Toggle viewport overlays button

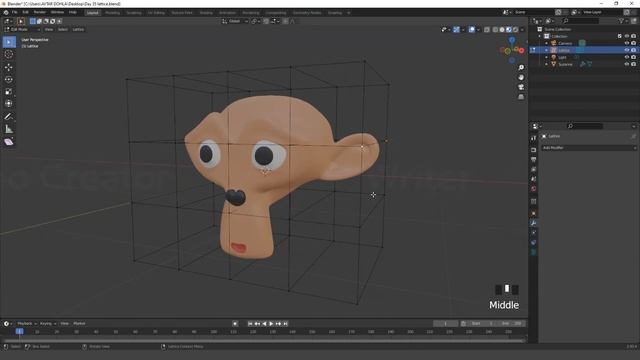[x=472, y=29]
